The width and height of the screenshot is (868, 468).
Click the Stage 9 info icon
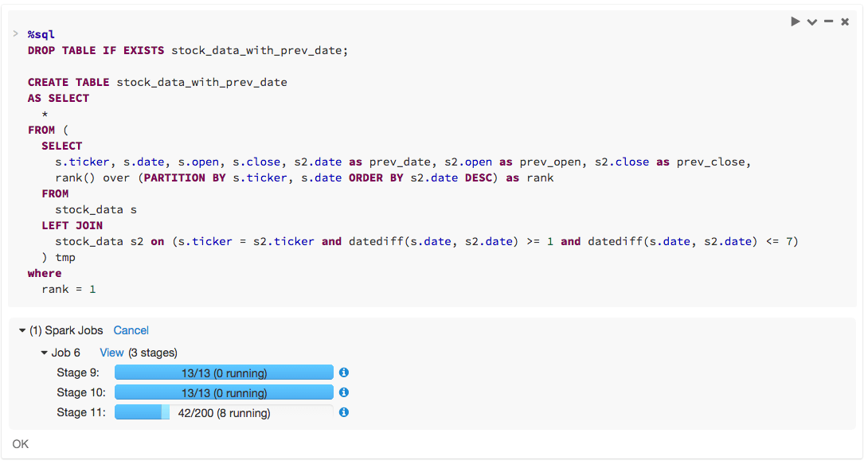[x=344, y=372]
